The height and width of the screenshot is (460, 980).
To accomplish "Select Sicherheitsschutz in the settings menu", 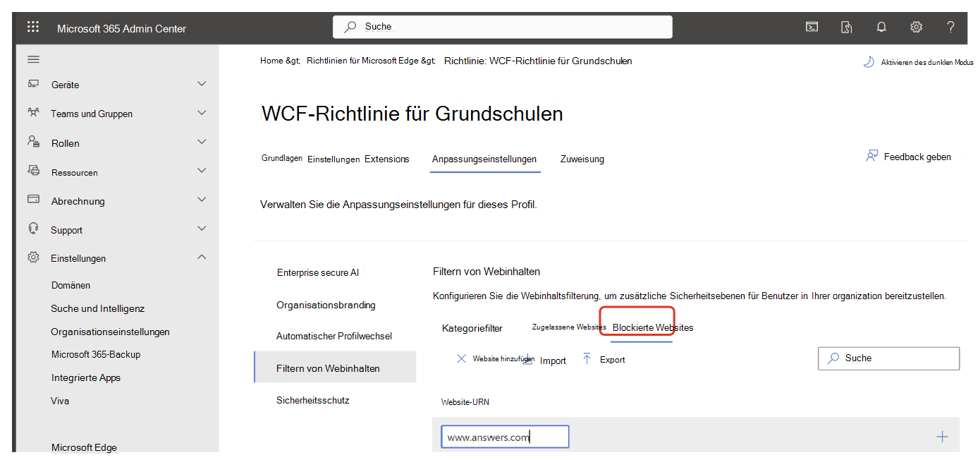I will 314,399.
